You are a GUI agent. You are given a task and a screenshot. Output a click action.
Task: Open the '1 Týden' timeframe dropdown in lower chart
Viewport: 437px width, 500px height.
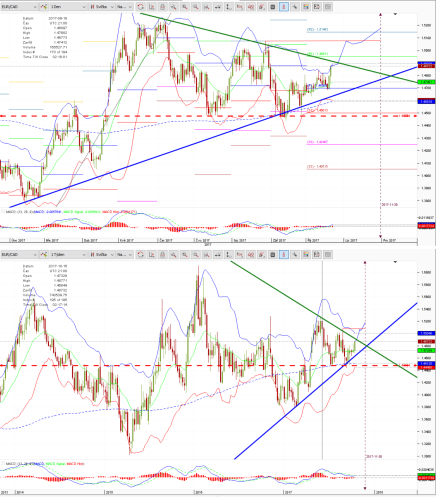tap(68, 255)
